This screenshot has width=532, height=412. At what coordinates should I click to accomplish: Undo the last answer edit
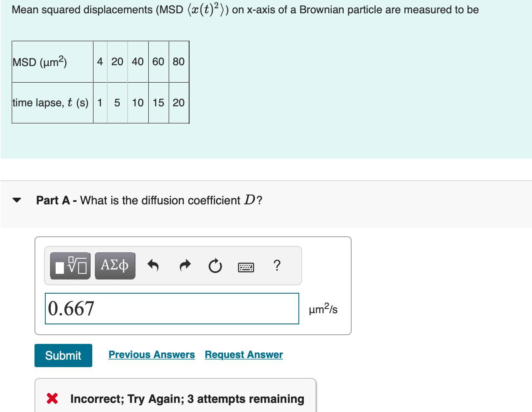[153, 265]
